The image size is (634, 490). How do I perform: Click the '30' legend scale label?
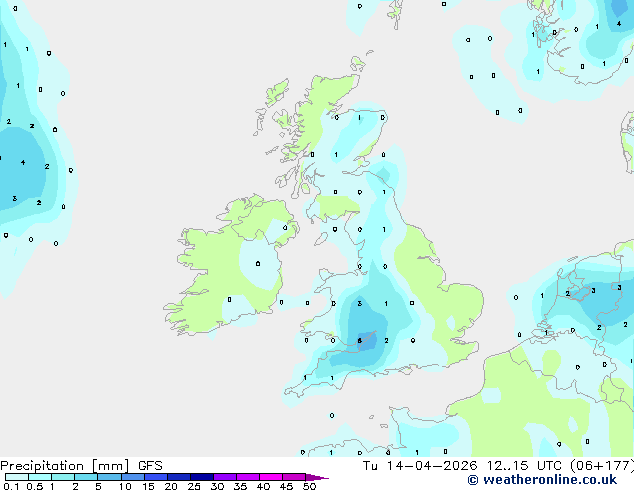tap(217, 486)
